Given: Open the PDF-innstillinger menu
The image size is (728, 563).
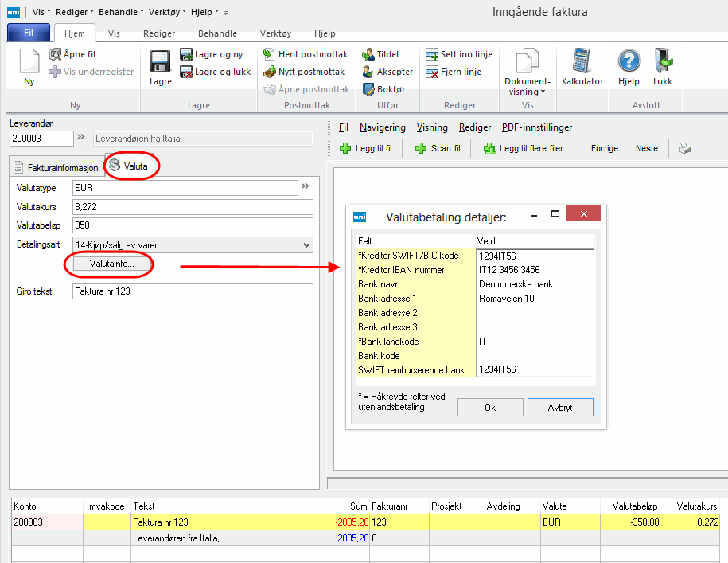Looking at the screenshot, I should click(x=536, y=127).
